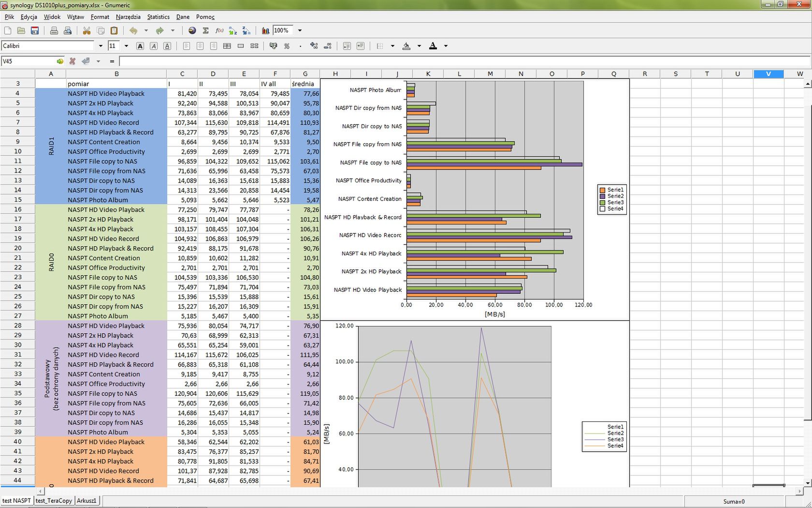Switch to the test_TeraCopy sheet tab
Screen dimensions: 812x508
click(54, 501)
